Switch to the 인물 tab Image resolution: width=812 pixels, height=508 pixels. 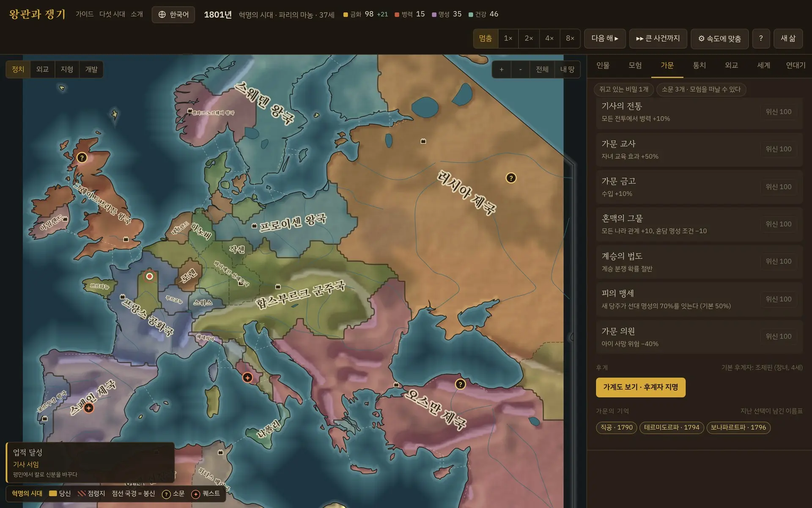pyautogui.click(x=603, y=66)
